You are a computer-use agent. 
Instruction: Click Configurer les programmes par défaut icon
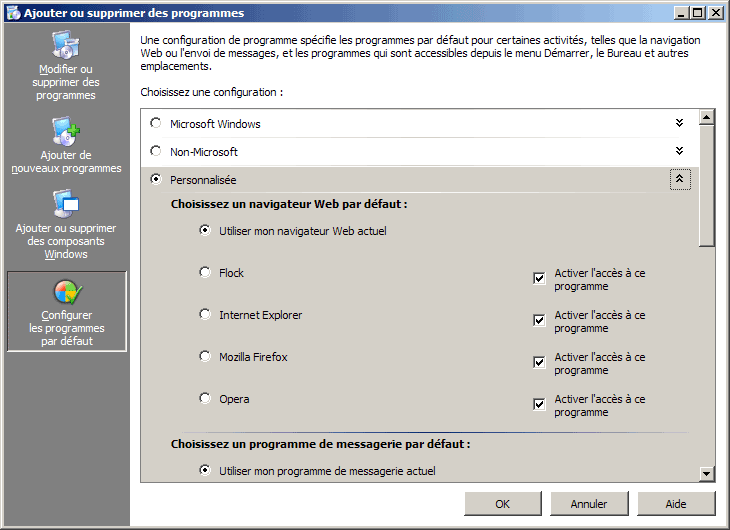tap(66, 292)
